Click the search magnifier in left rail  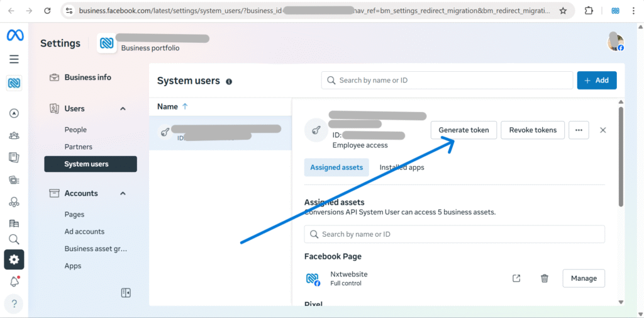pos(14,239)
